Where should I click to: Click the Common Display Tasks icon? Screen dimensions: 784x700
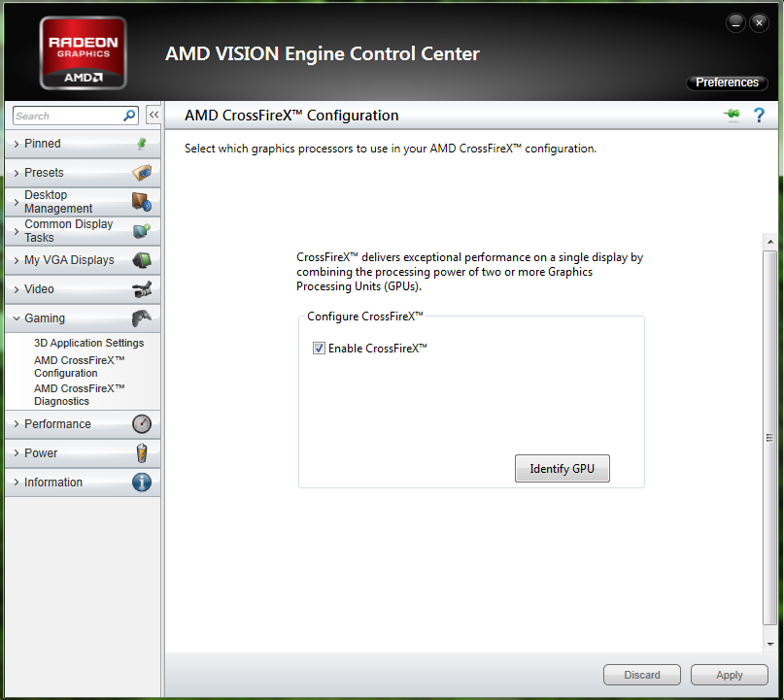[142, 231]
